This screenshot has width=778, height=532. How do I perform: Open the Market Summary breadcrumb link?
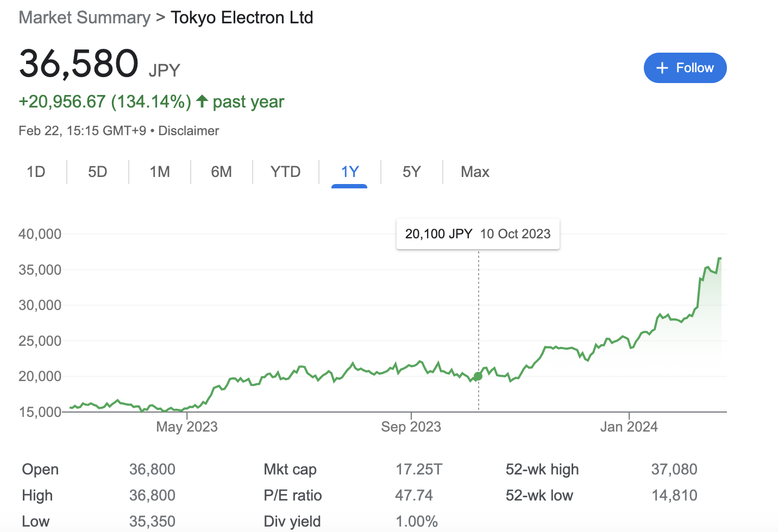pyautogui.click(x=84, y=17)
